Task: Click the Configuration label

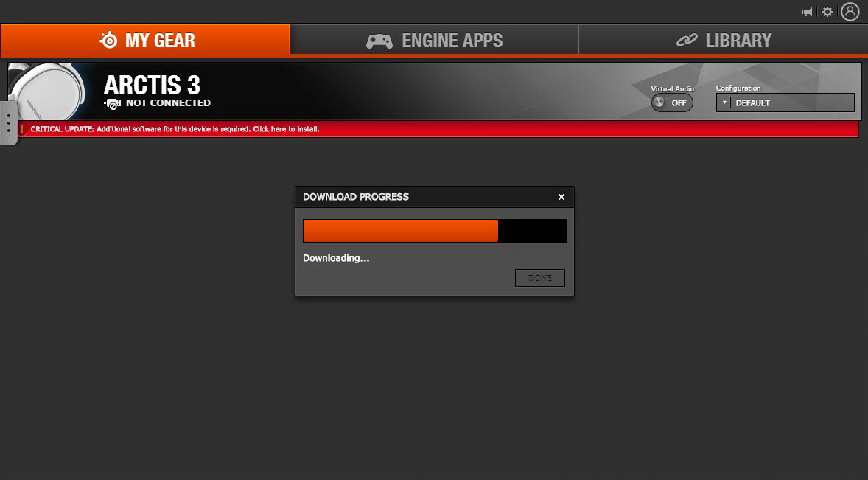Action: (738, 88)
